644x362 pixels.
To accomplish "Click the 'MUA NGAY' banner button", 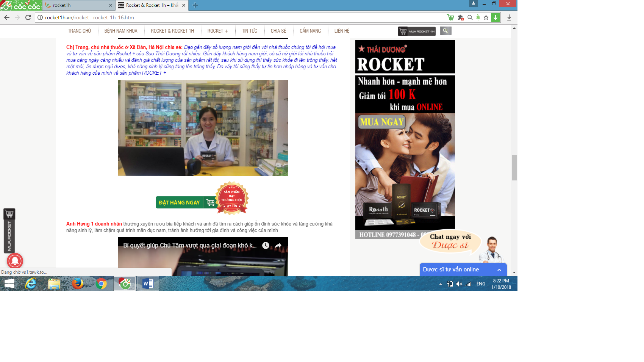I will pos(382,122).
